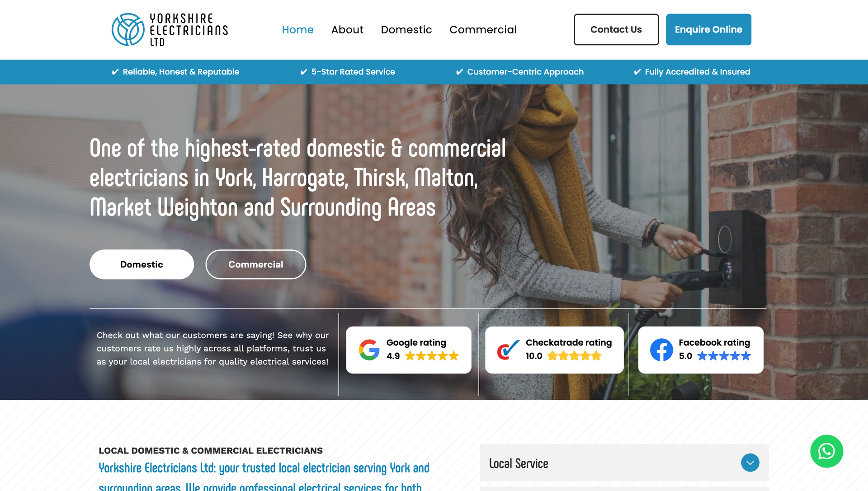Expand the Local Service chevron
Viewport: 868px width, 491px height.
[x=750, y=463]
